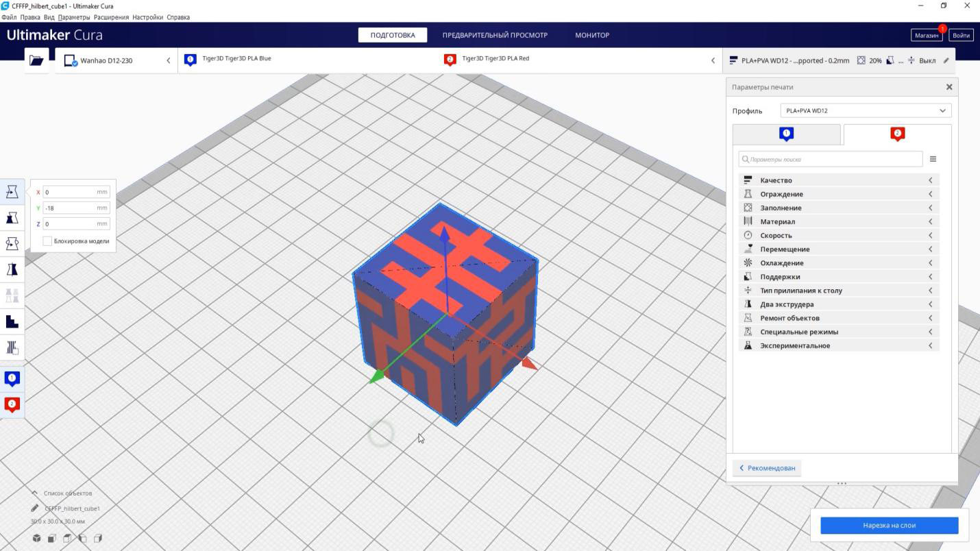The image size is (980, 551).
Task: Rename model using the pencil icon
Action: [x=35, y=509]
